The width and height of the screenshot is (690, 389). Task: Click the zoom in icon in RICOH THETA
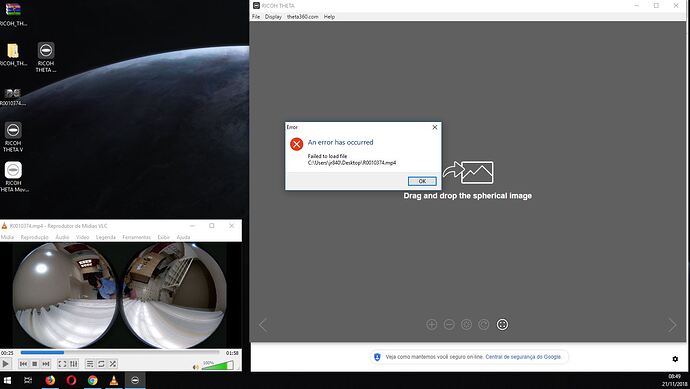pos(432,325)
